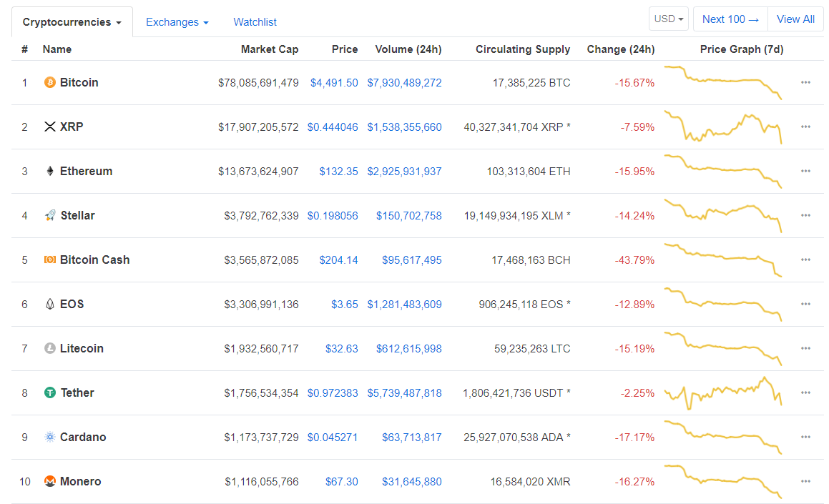Click the XRP logo icon

pos(49,127)
